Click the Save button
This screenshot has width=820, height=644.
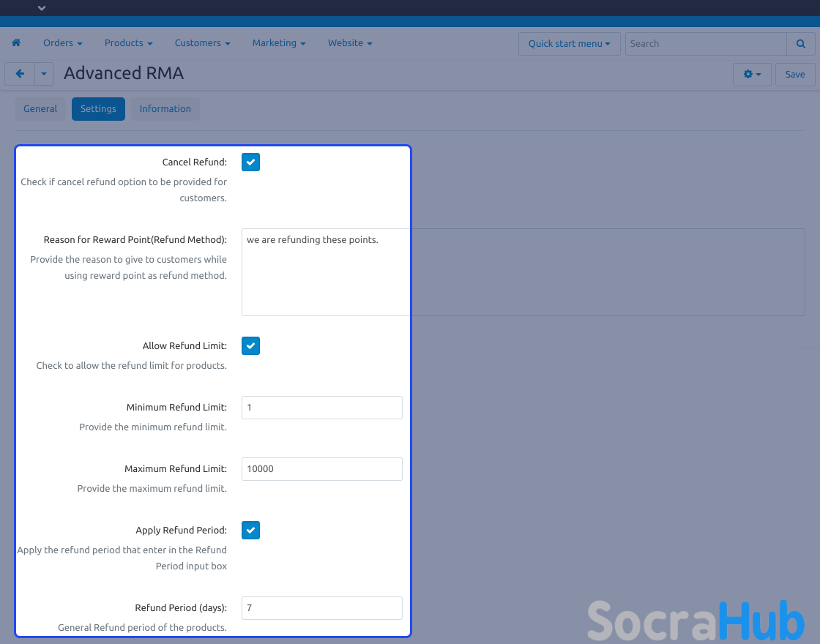coord(794,74)
